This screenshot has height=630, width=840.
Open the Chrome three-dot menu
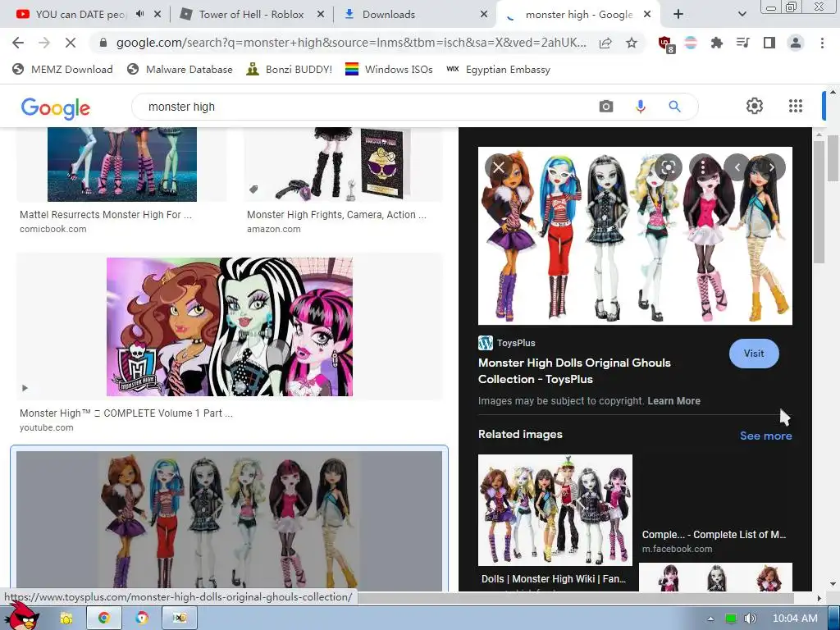point(822,43)
